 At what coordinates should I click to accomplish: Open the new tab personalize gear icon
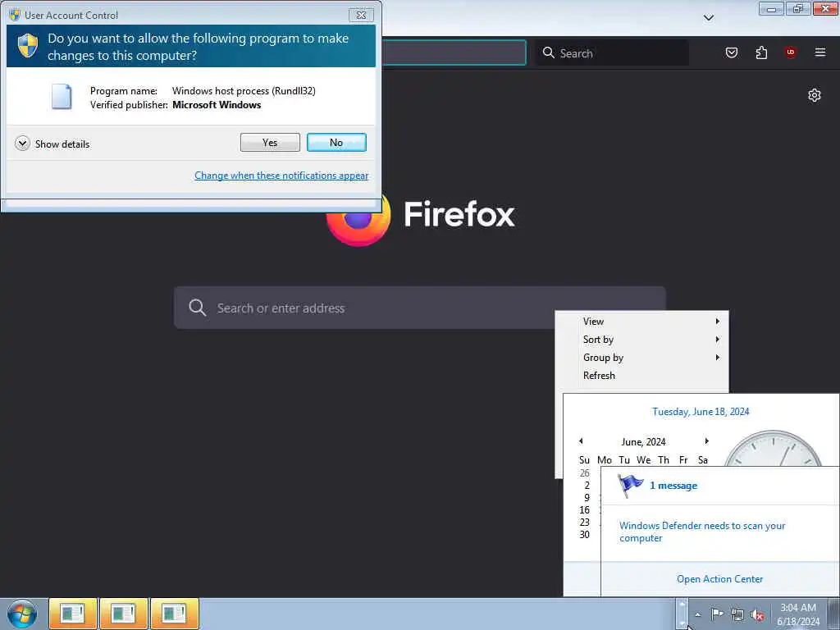coord(815,95)
